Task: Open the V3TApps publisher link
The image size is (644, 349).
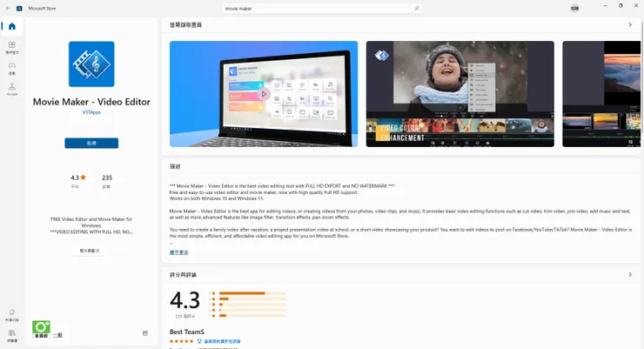Action: (x=91, y=112)
